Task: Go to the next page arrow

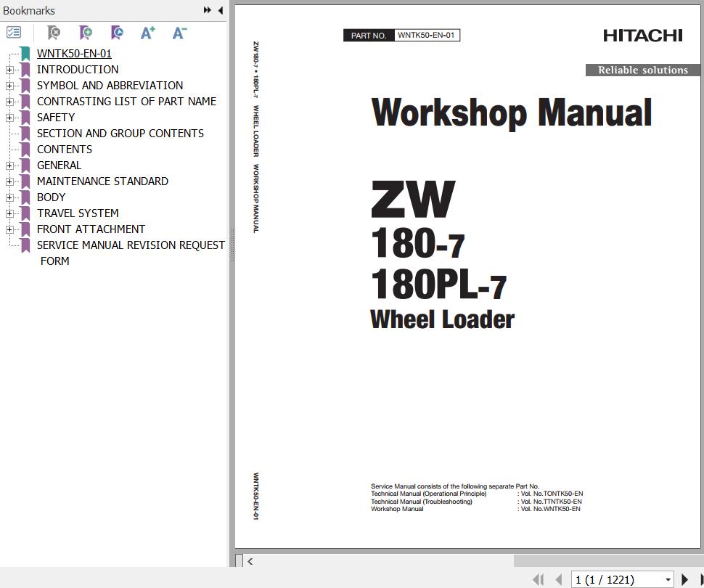Action: coord(684,579)
